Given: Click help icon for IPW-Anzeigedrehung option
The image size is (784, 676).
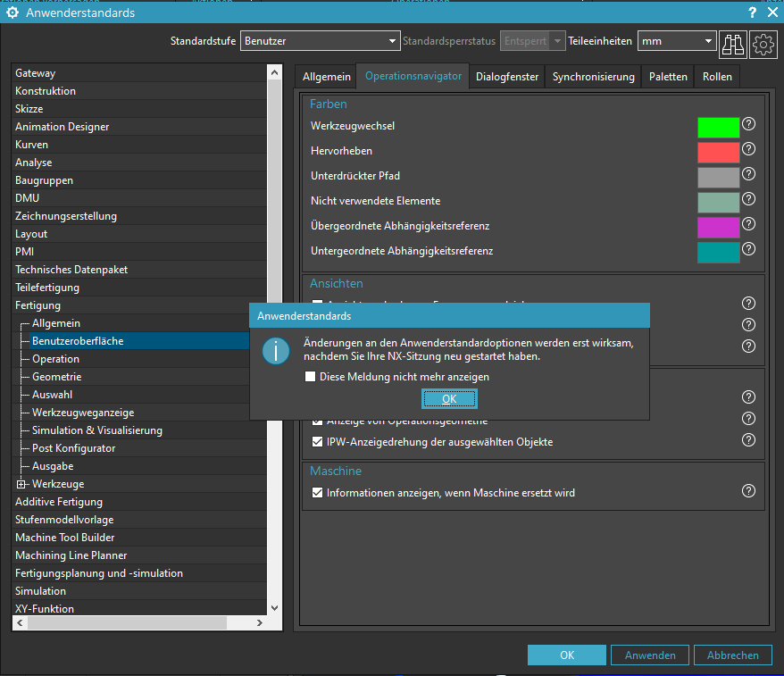Looking at the screenshot, I should [x=748, y=440].
